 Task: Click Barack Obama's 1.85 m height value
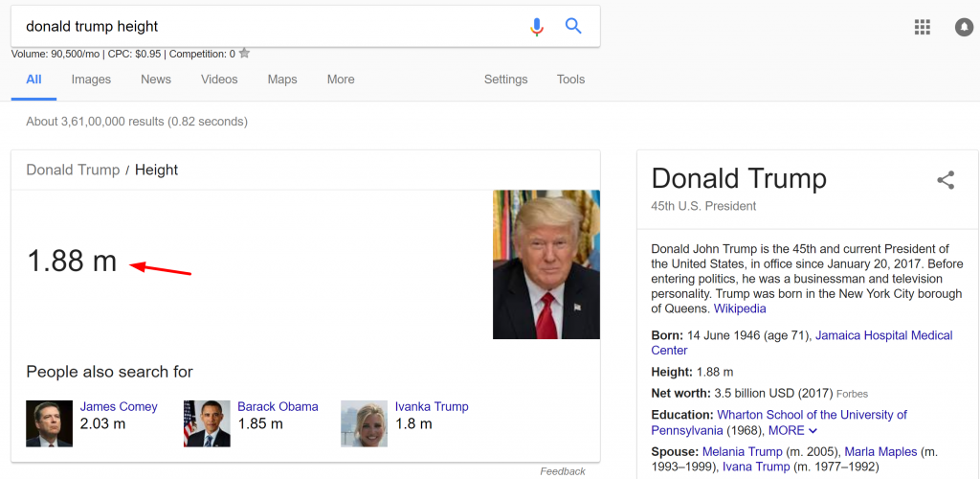pyautogui.click(x=260, y=424)
